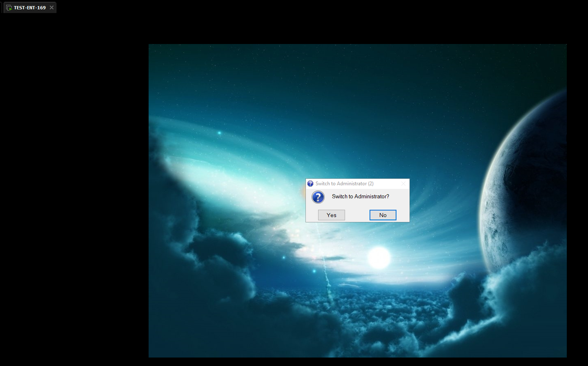Screen dimensions: 588x366
Task: Close the TEST-ENT-169 tab with its X
Action: click(x=51, y=7)
